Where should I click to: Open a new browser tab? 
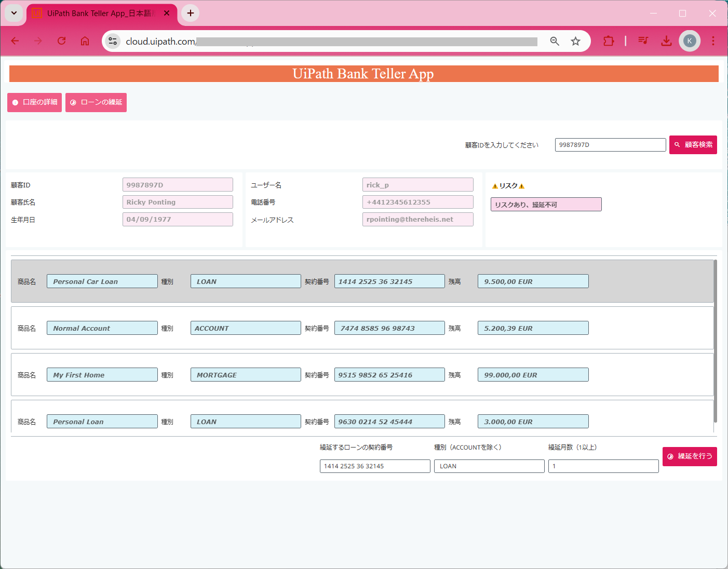[191, 13]
